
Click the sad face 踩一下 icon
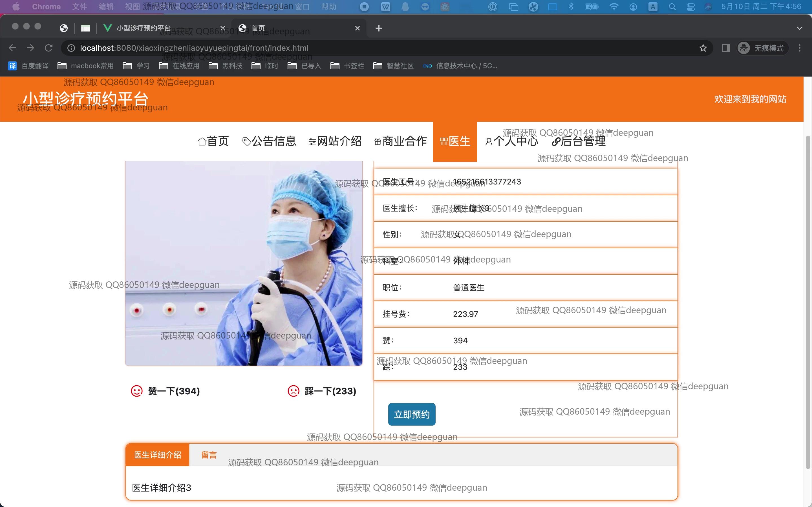click(x=293, y=391)
